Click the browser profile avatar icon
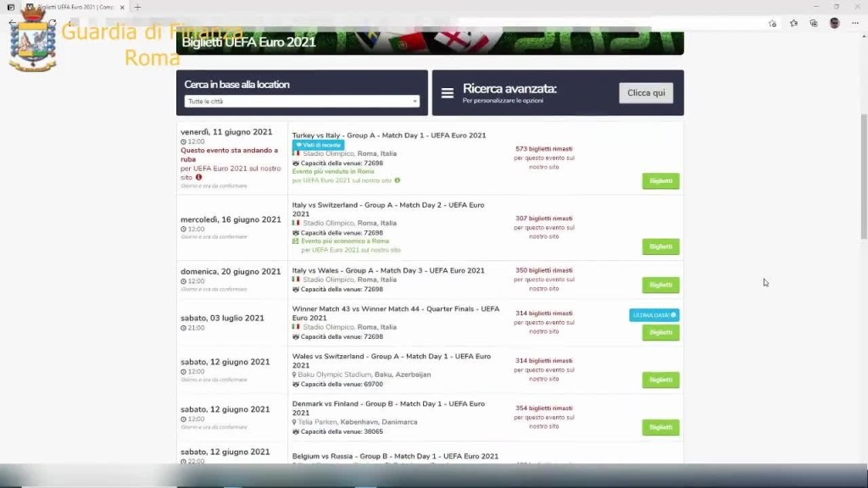This screenshot has height=488, width=868. (x=834, y=23)
